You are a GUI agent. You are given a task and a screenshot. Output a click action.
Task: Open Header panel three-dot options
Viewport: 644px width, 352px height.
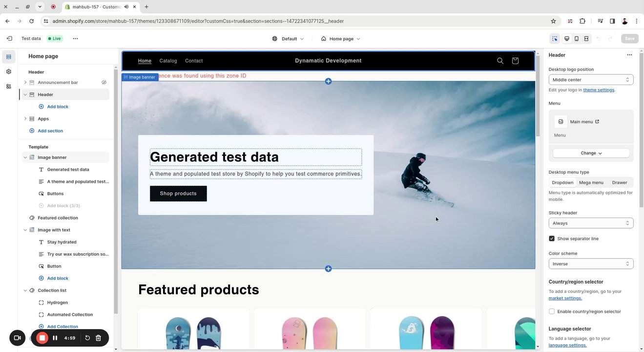tap(629, 55)
